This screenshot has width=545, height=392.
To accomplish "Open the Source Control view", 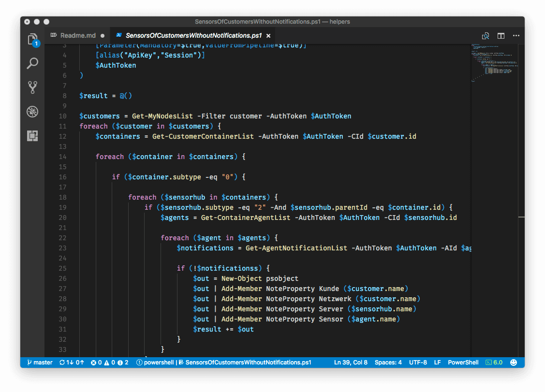I will pyautogui.click(x=32, y=87).
